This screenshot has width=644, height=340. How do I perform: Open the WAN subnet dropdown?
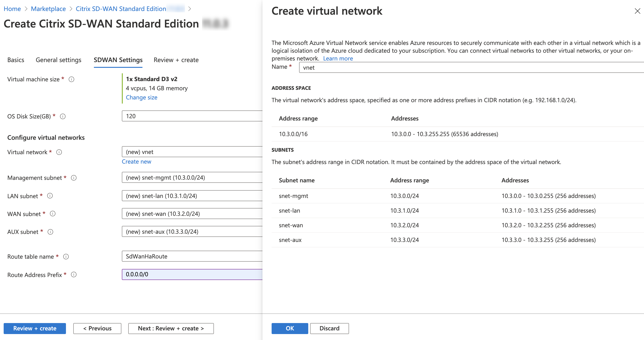tap(192, 214)
